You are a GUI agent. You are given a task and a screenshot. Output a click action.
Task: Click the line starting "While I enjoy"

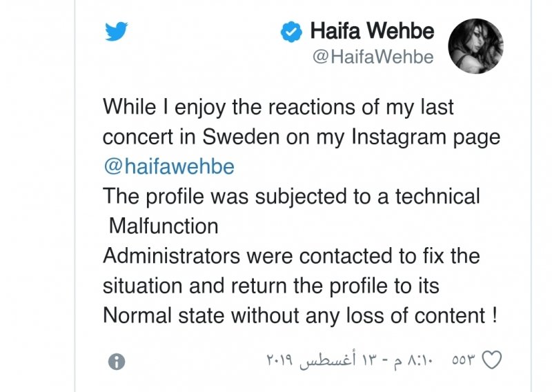coord(278,107)
